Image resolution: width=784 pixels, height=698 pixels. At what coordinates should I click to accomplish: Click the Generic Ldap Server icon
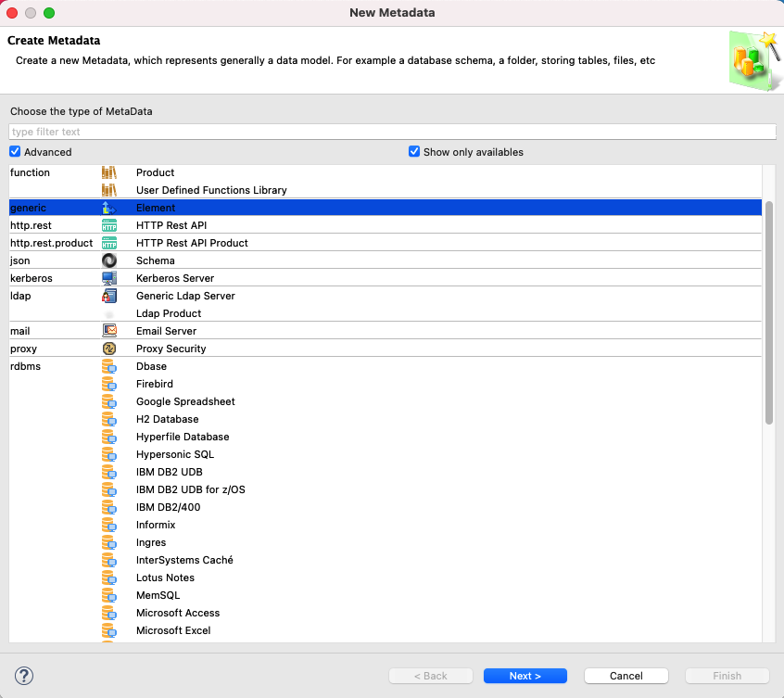pyautogui.click(x=109, y=296)
